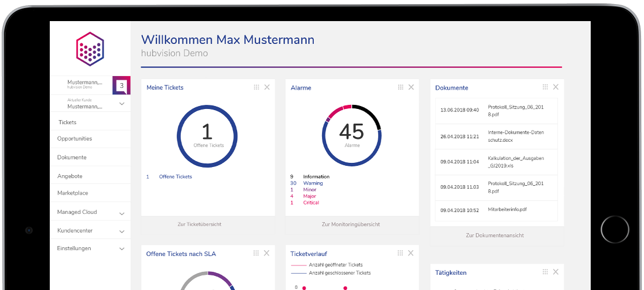Viewport: 644px width, 290px height.
Task: Click the Dokumente widget drag handle
Action: [545, 87]
